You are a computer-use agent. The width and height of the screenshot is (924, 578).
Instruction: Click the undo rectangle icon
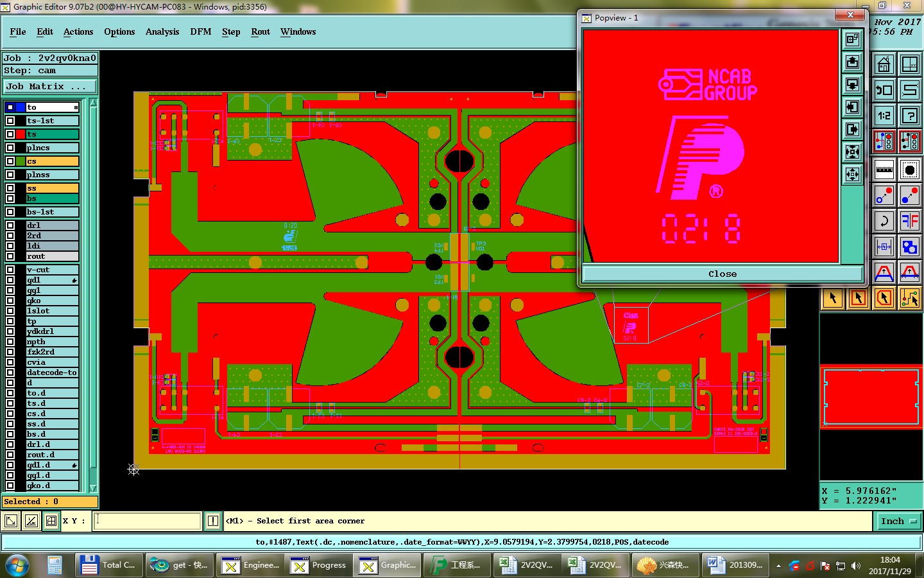884,90
